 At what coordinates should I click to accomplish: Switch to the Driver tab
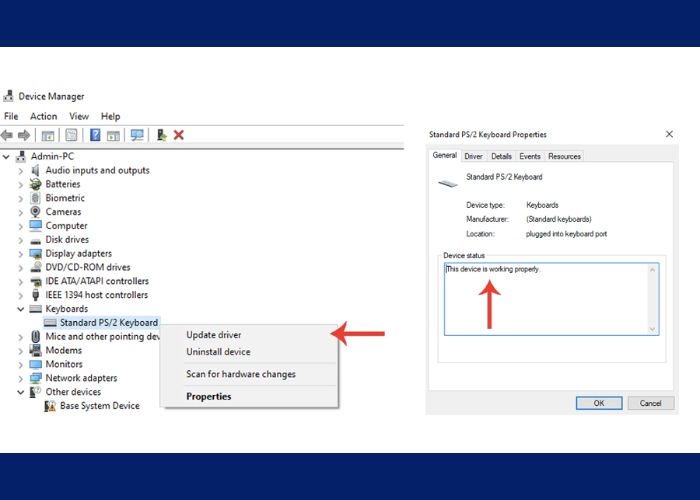(473, 156)
